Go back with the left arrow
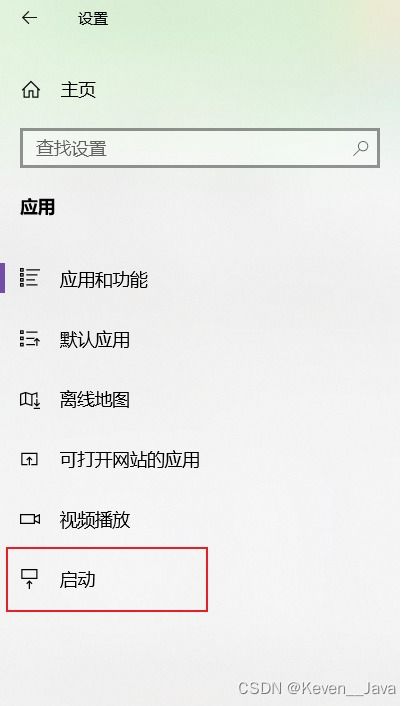 click(30, 18)
